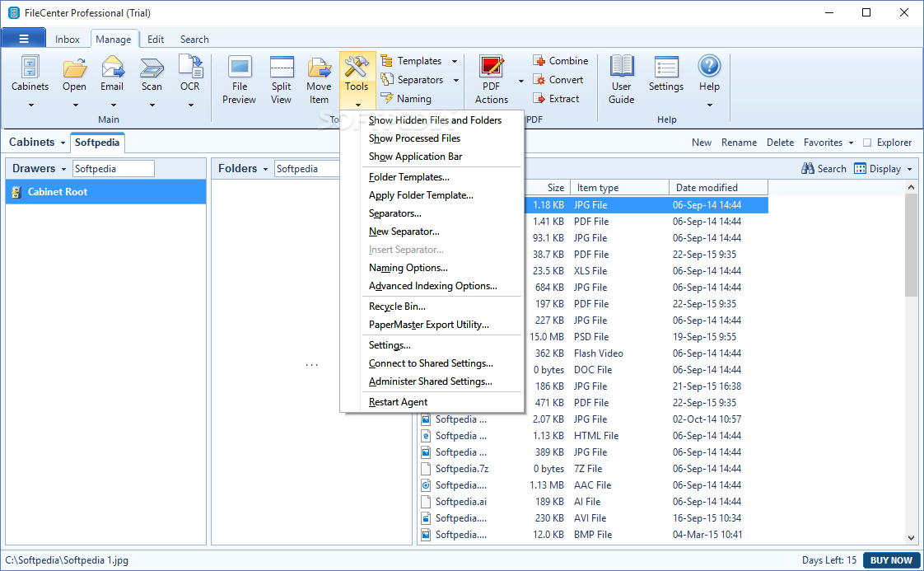924x571 pixels.
Task: Click the Drawers filter input field
Action: 113,169
